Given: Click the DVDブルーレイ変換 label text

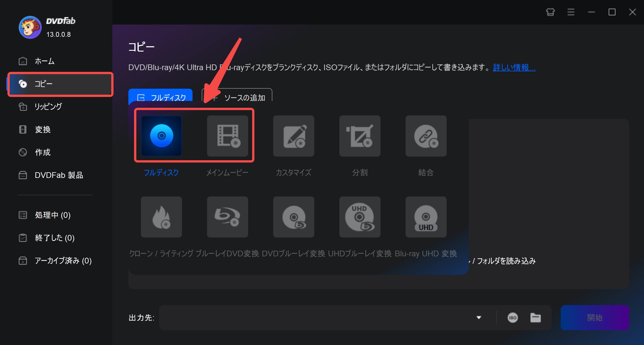Looking at the screenshot, I should pyautogui.click(x=293, y=253).
